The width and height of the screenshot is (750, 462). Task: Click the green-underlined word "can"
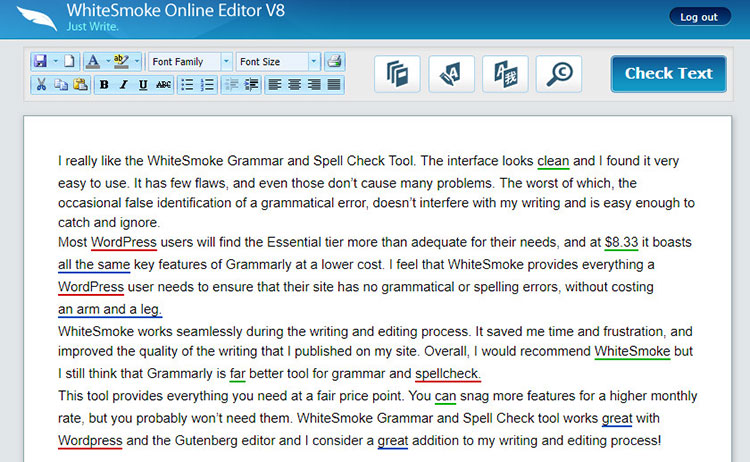445,396
